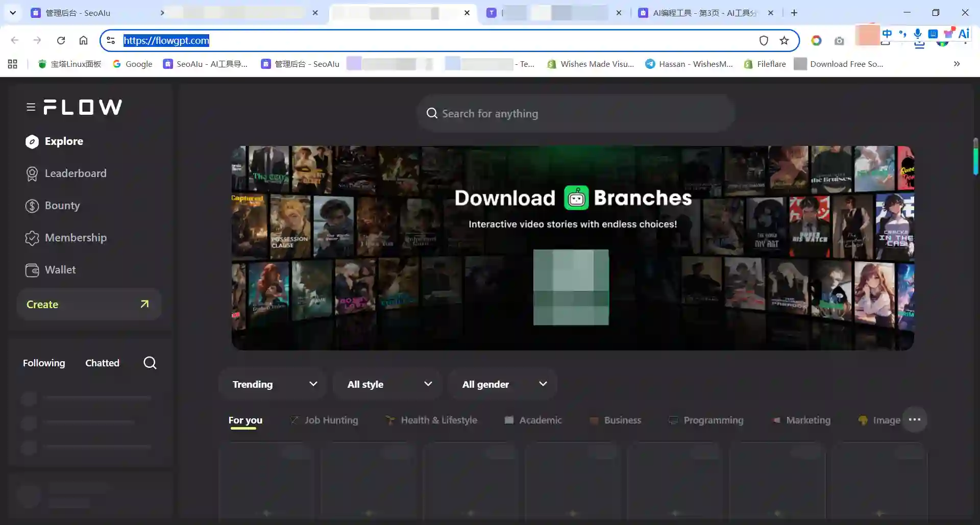This screenshot has height=525, width=980.
Task: Show more categories via three-dot button
Action: (915, 419)
